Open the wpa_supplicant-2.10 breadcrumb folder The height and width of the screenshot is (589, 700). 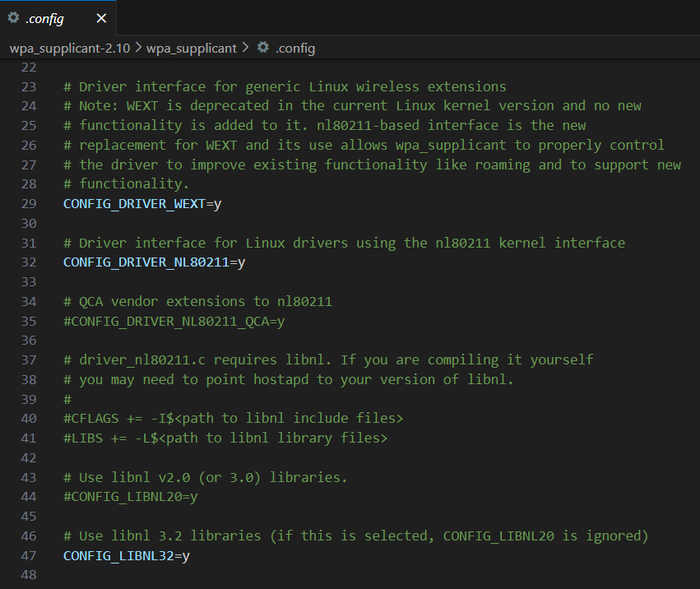[x=70, y=48]
